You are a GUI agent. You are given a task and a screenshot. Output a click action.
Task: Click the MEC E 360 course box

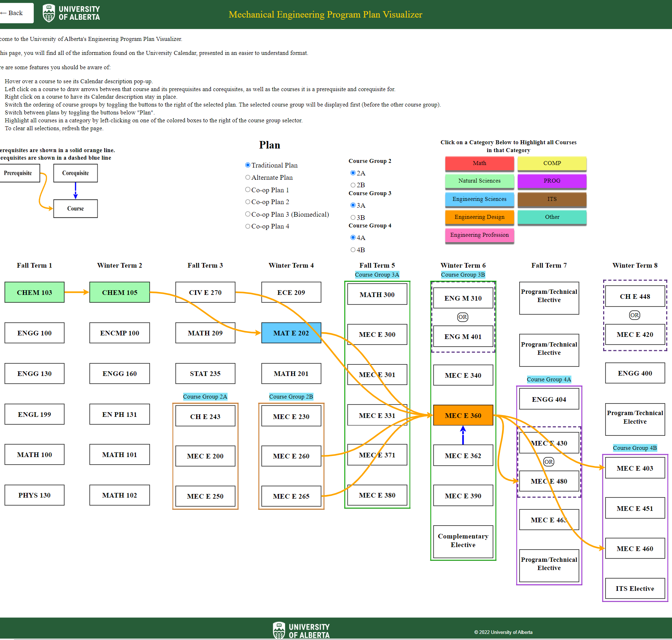click(463, 415)
